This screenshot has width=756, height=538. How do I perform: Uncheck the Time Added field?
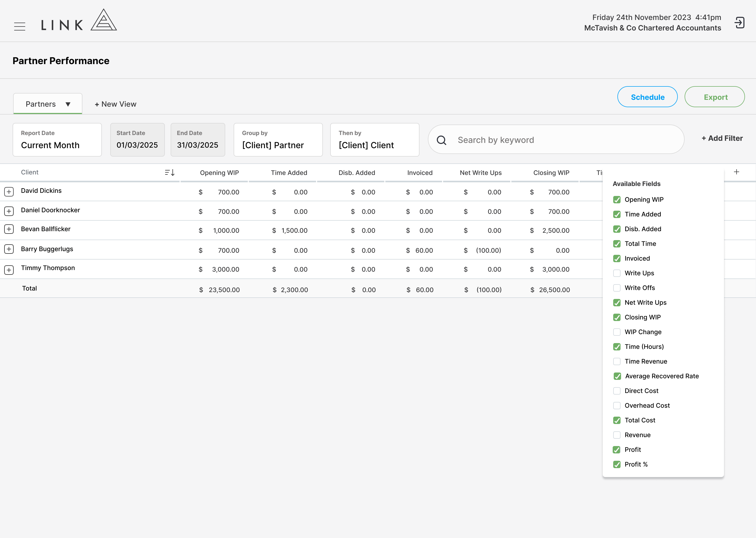coord(617,214)
